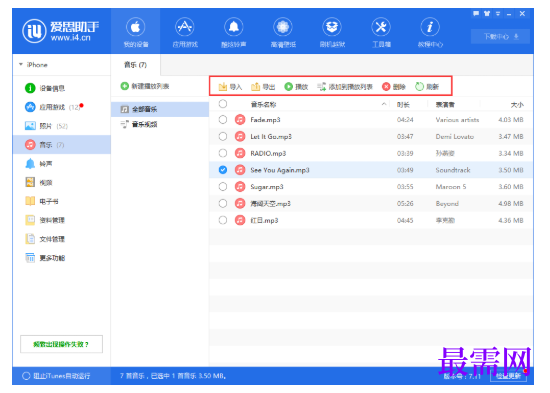Image resolution: width=550 pixels, height=393 pixels.
Task: Select the 红日.mp3 file name
Action: 264,220
